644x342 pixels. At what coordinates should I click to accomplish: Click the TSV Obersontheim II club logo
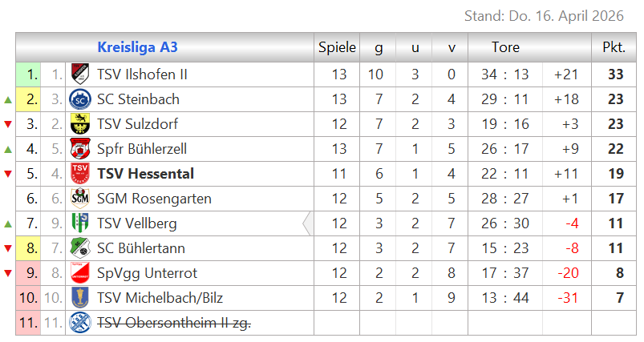click(x=79, y=323)
